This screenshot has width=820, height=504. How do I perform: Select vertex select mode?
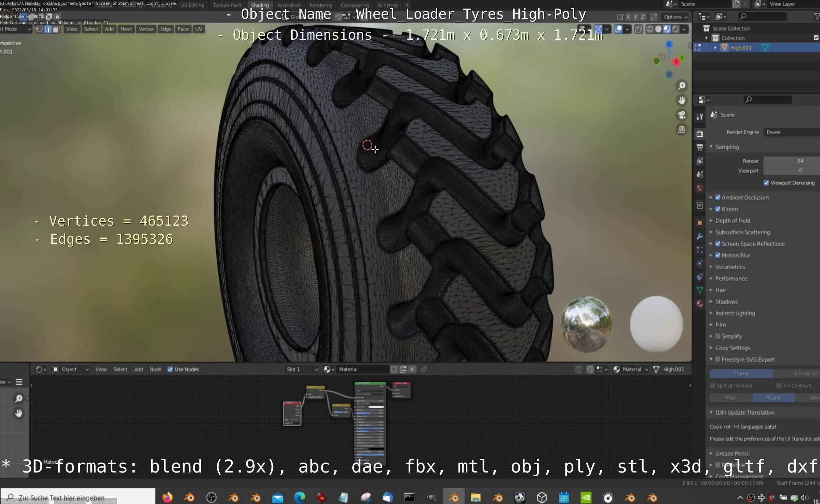[x=39, y=29]
